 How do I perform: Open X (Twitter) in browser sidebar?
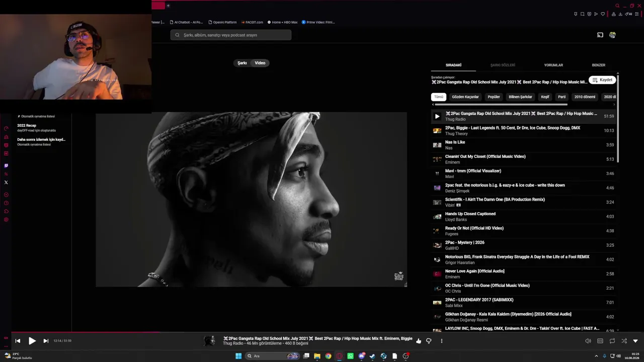[6, 183]
